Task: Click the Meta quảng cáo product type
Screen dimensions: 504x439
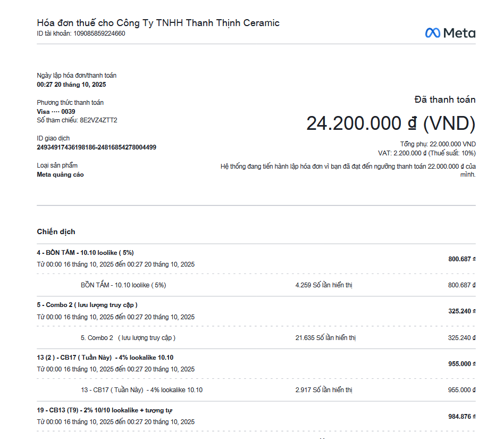Action: click(x=60, y=175)
